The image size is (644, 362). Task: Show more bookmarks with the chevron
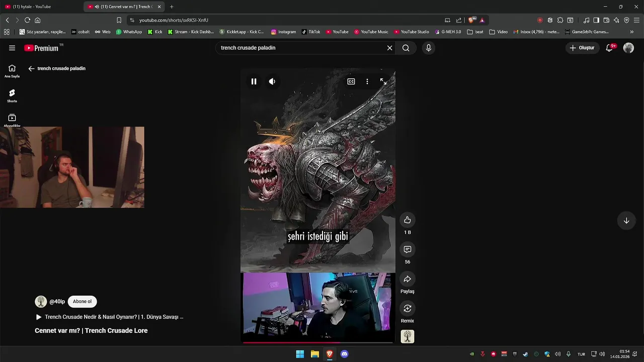point(632,32)
